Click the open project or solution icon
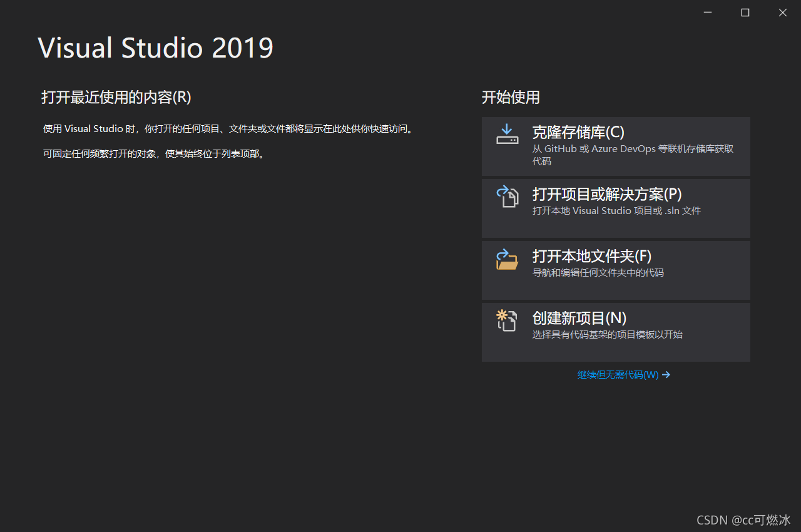Image resolution: width=801 pixels, height=532 pixels. 508,196
